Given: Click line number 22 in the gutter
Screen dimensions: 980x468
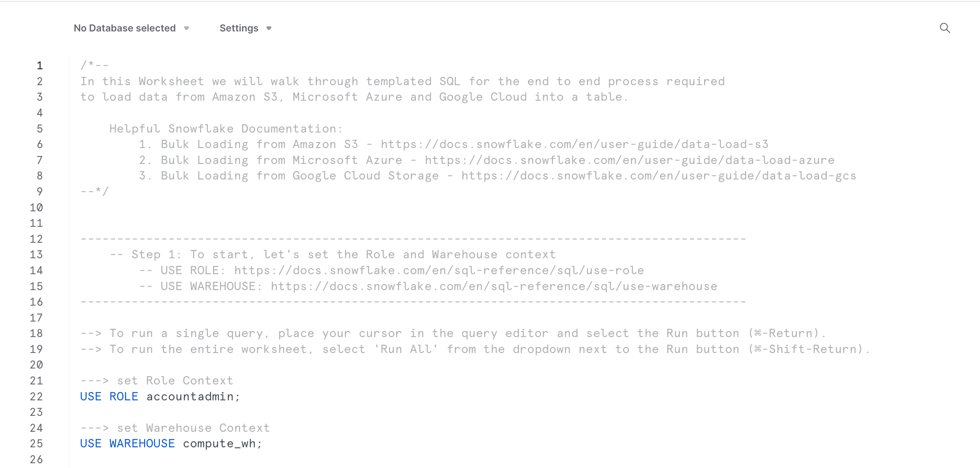Looking at the screenshot, I should click(x=36, y=397).
